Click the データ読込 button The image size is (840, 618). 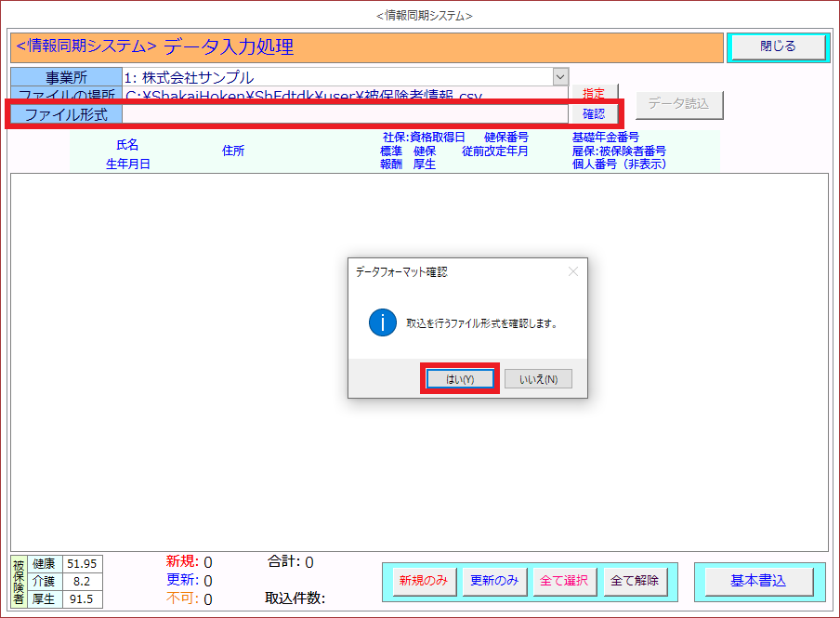(678, 105)
